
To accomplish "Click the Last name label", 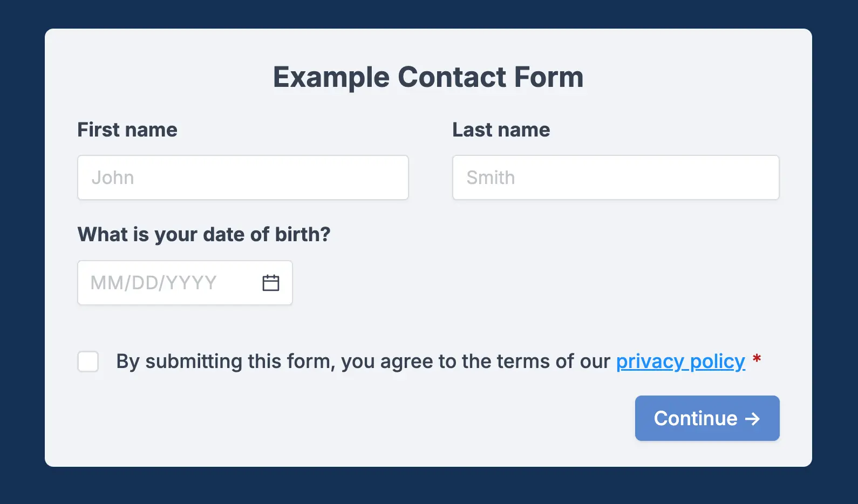I will [x=501, y=130].
